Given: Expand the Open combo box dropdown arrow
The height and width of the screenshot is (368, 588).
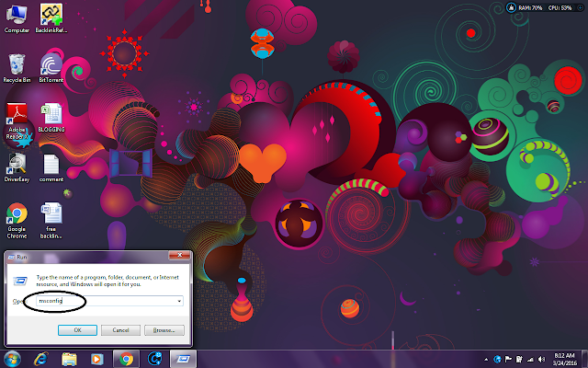Looking at the screenshot, I should coord(179,301).
